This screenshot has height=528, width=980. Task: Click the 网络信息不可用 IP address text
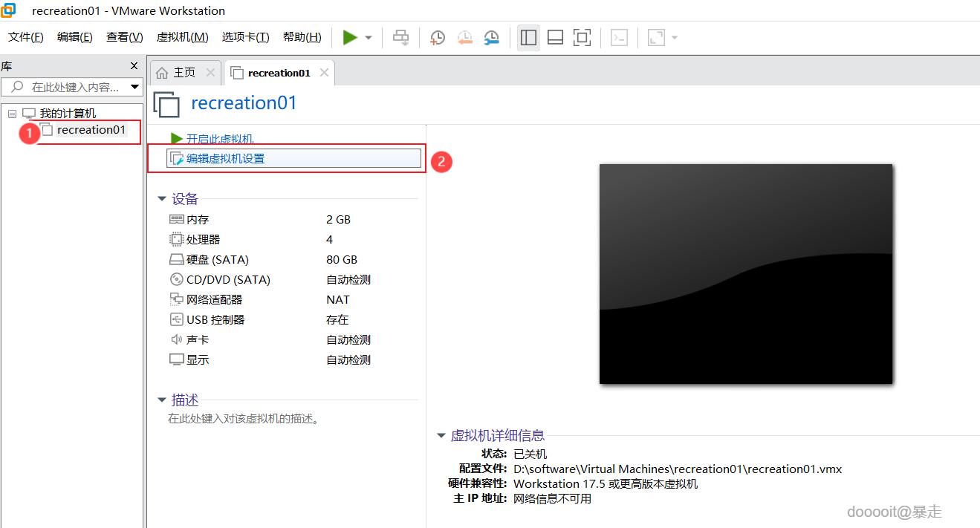553,498
